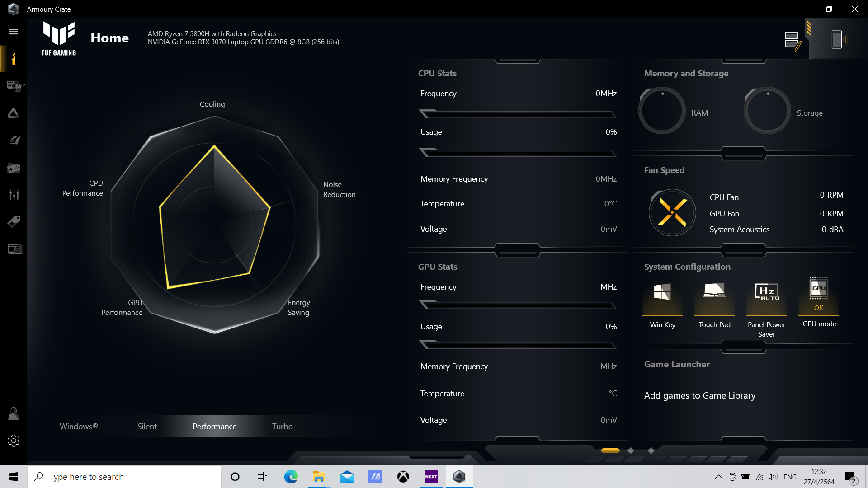Click the ENG language indicator

(x=790, y=477)
